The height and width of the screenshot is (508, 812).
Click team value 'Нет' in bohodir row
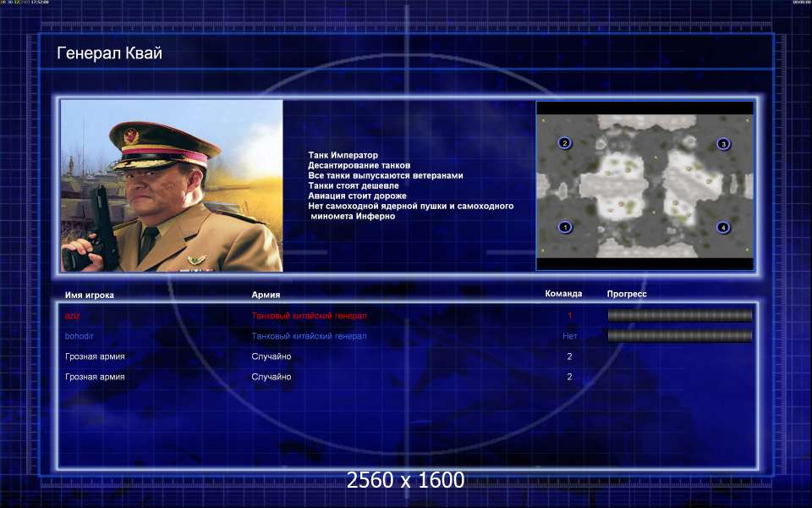(569, 336)
